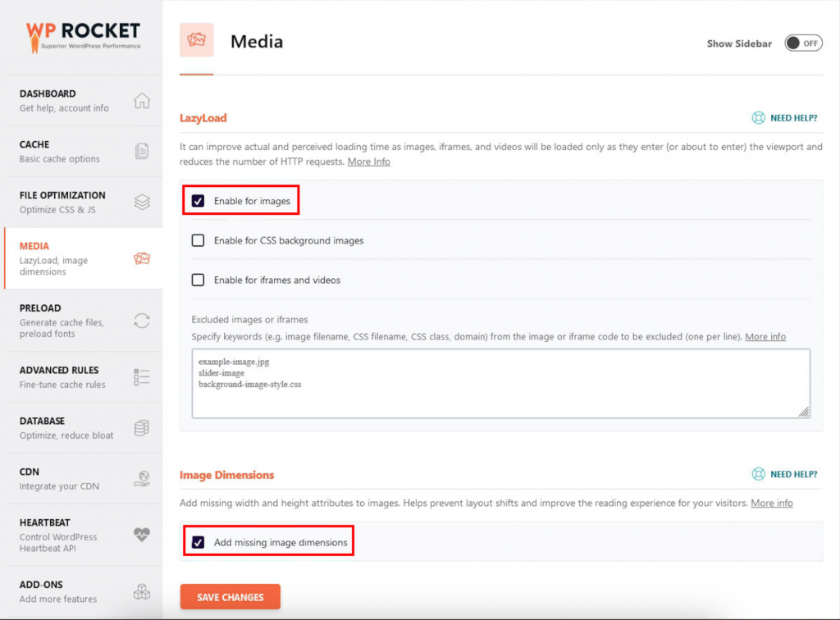Disable the Enable for images checkbox
Image resolution: width=840 pixels, height=620 pixels.
pos(198,199)
